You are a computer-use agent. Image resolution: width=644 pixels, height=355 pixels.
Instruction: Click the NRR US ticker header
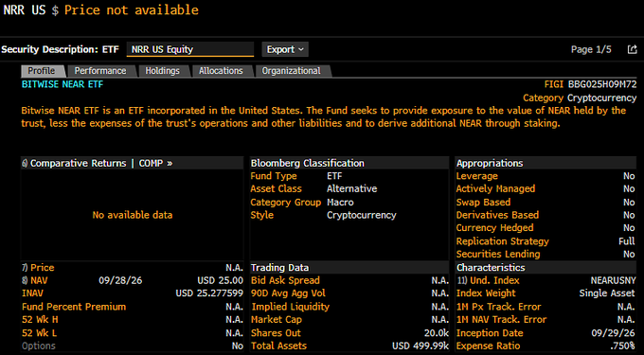coord(25,10)
